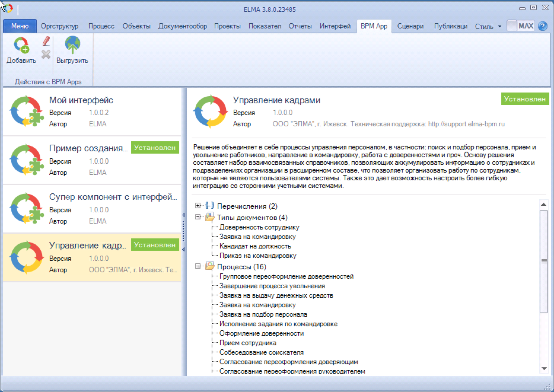Select Кандидат на должность tree item

(255, 246)
